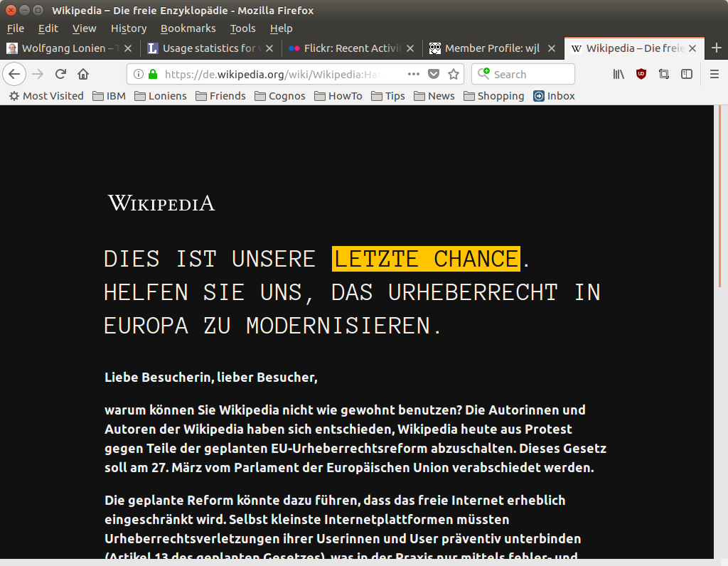The height and width of the screenshot is (566, 728).
Task: Select the Wikipedia Die freie tab
Action: pyautogui.click(x=634, y=48)
